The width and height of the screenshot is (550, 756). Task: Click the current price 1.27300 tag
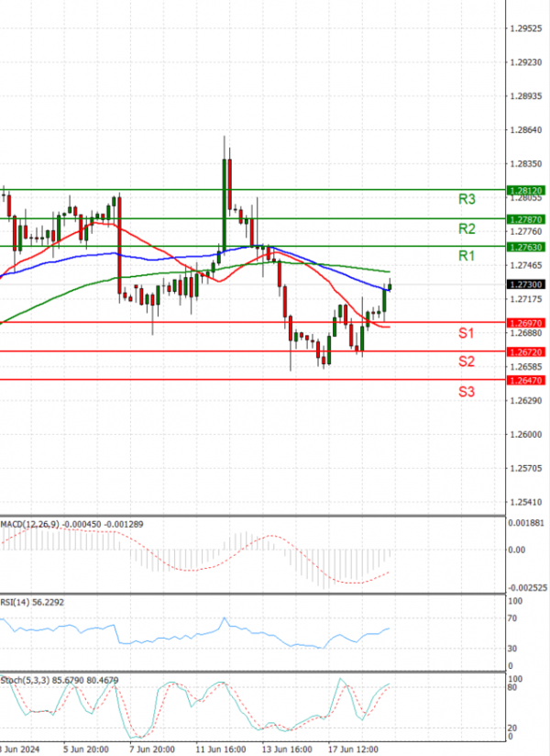526,284
